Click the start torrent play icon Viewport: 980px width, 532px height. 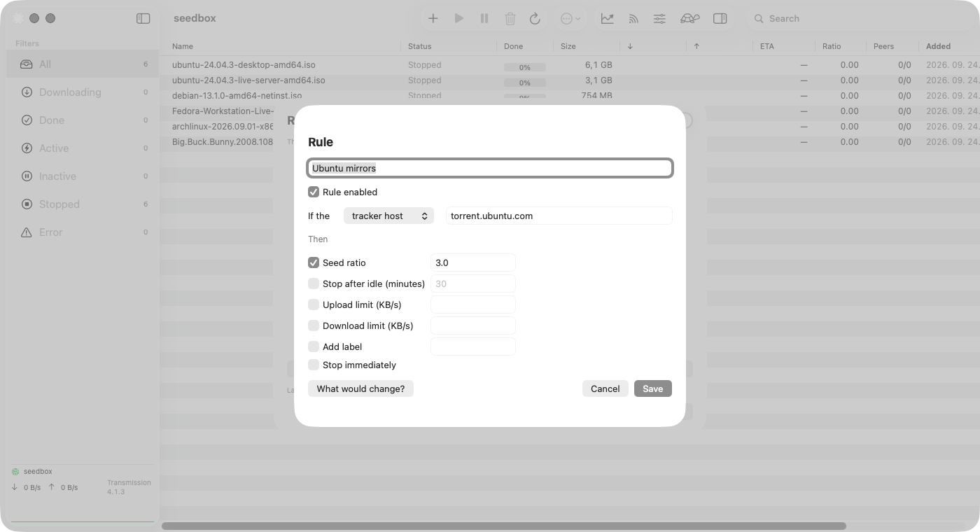[458, 19]
